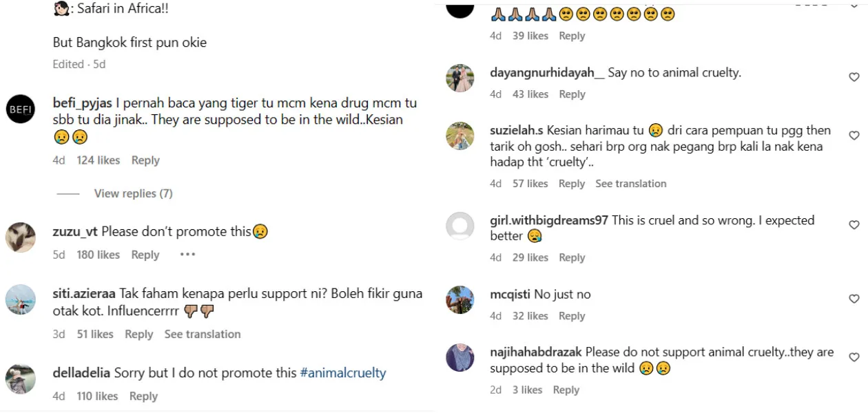The height and width of the screenshot is (413, 868).
Task: Click delladelia's profile avatar
Action: coord(21,379)
